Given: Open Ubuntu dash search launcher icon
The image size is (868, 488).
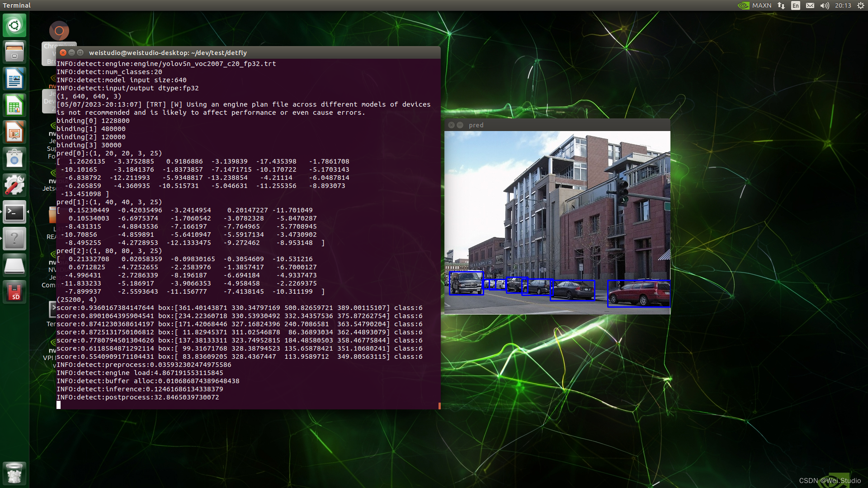Looking at the screenshot, I should pos(14,25).
